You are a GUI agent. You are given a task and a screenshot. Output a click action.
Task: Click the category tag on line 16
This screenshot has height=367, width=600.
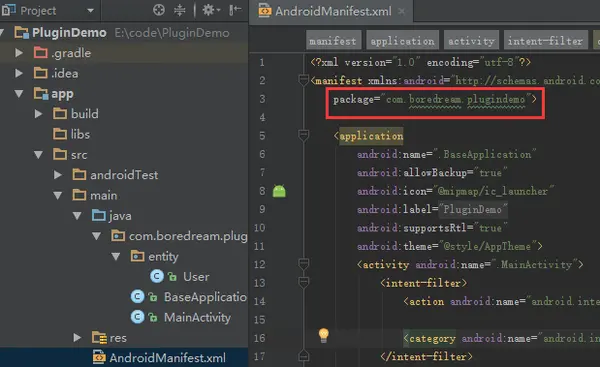click(x=432, y=338)
